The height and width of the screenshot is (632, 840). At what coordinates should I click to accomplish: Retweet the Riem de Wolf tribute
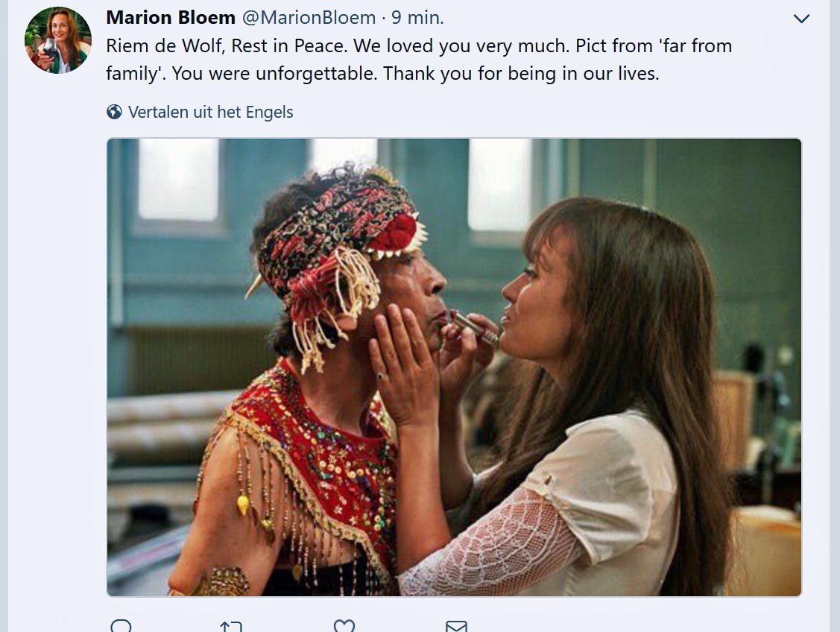click(231, 626)
